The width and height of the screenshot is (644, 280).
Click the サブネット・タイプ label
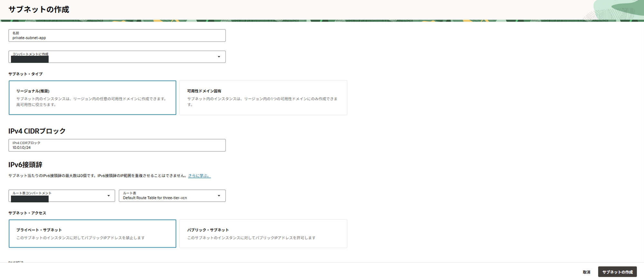click(x=25, y=74)
